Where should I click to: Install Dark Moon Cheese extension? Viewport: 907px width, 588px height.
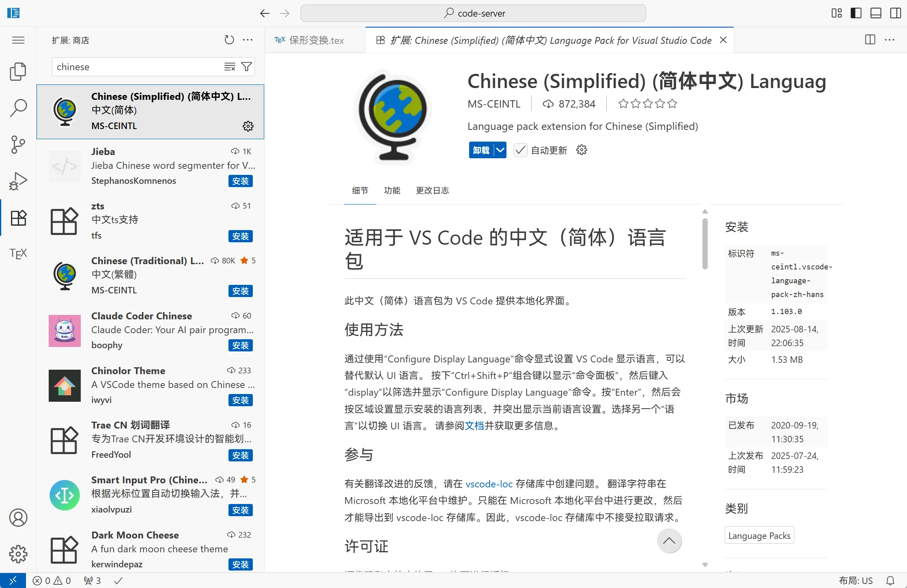(241, 564)
